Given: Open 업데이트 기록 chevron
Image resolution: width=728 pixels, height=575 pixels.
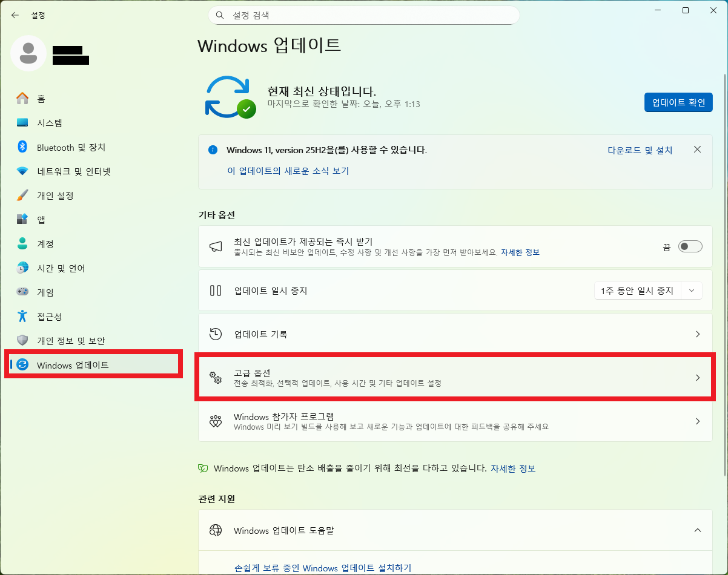Looking at the screenshot, I should click(x=698, y=334).
